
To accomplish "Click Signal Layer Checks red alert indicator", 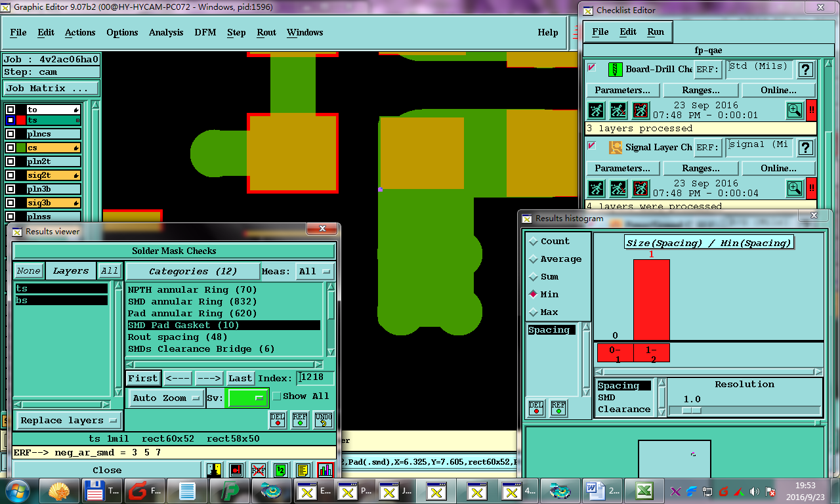I will tap(811, 188).
